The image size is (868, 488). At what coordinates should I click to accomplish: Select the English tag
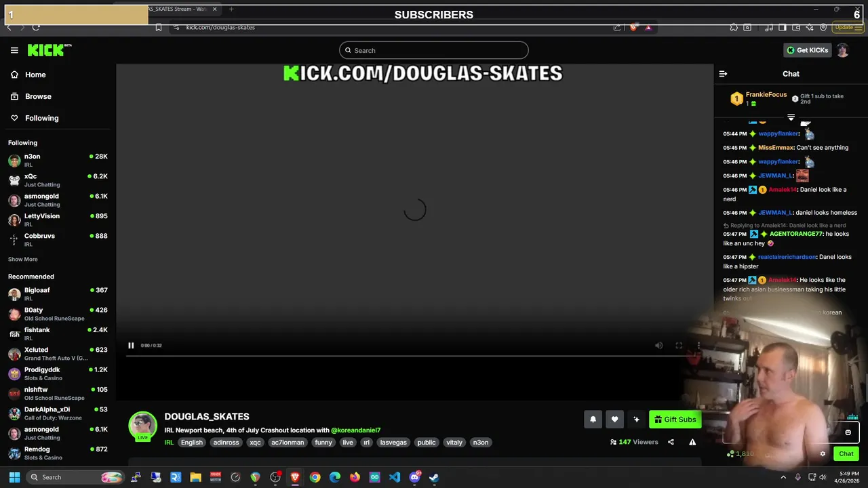click(x=191, y=443)
